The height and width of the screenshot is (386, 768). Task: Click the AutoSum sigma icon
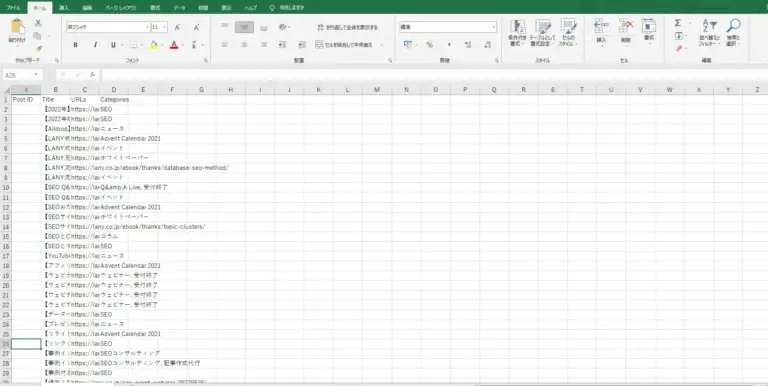click(678, 23)
